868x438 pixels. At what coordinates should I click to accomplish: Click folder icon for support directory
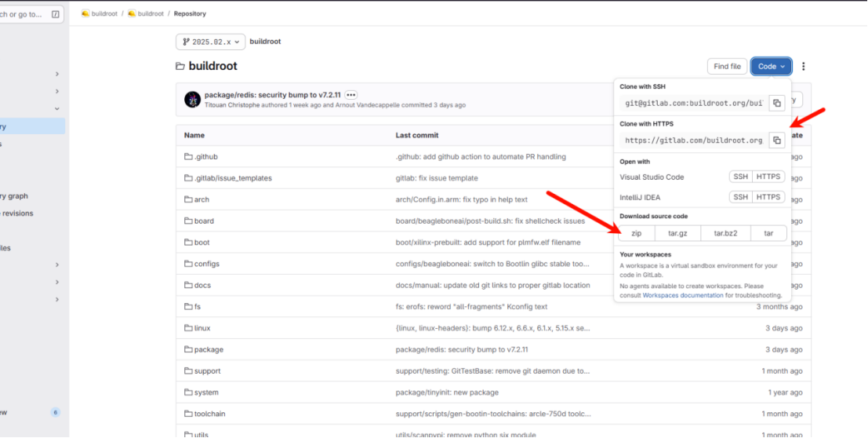pos(188,371)
